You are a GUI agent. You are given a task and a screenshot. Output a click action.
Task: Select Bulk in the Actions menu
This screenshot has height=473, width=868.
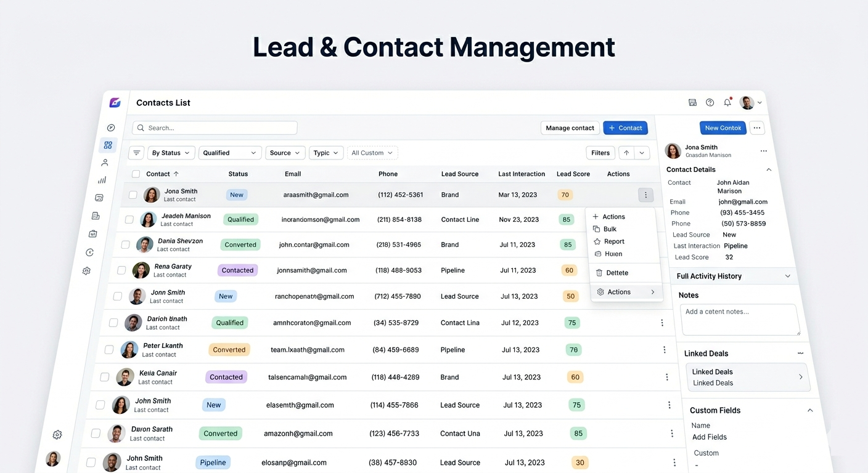(609, 228)
